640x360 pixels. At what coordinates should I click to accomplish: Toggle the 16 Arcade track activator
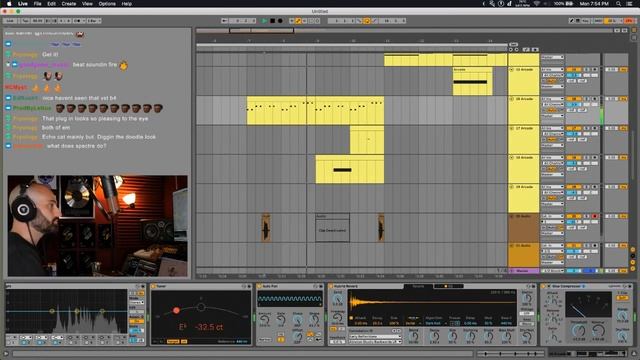click(x=574, y=99)
